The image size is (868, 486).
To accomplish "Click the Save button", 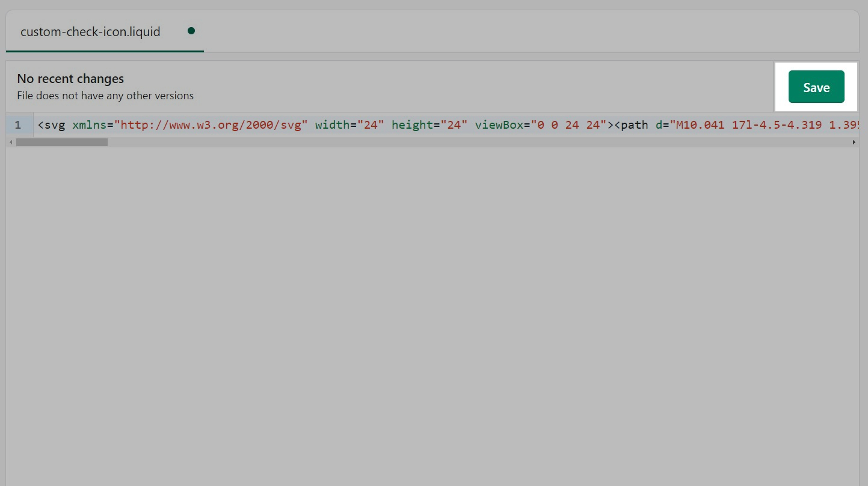I will [x=816, y=87].
